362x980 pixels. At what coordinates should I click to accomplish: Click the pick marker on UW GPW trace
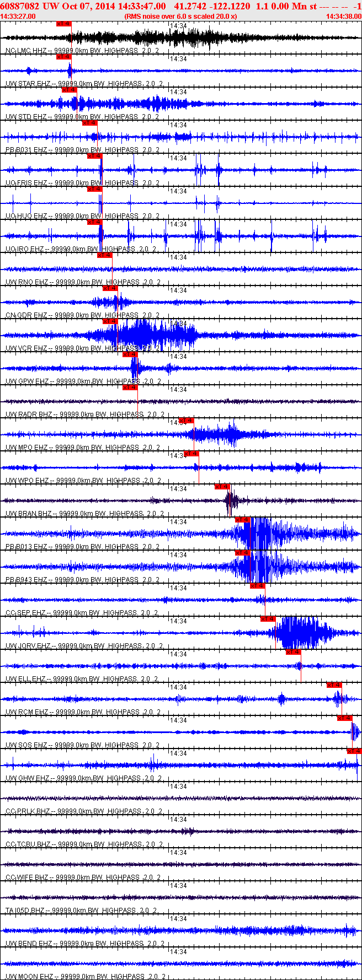coord(130,354)
